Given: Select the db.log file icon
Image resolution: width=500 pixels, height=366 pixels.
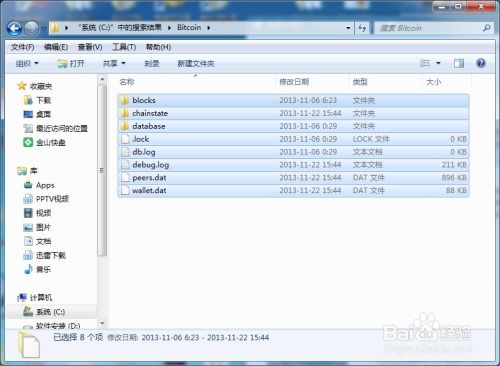Looking at the screenshot, I should tap(125, 152).
